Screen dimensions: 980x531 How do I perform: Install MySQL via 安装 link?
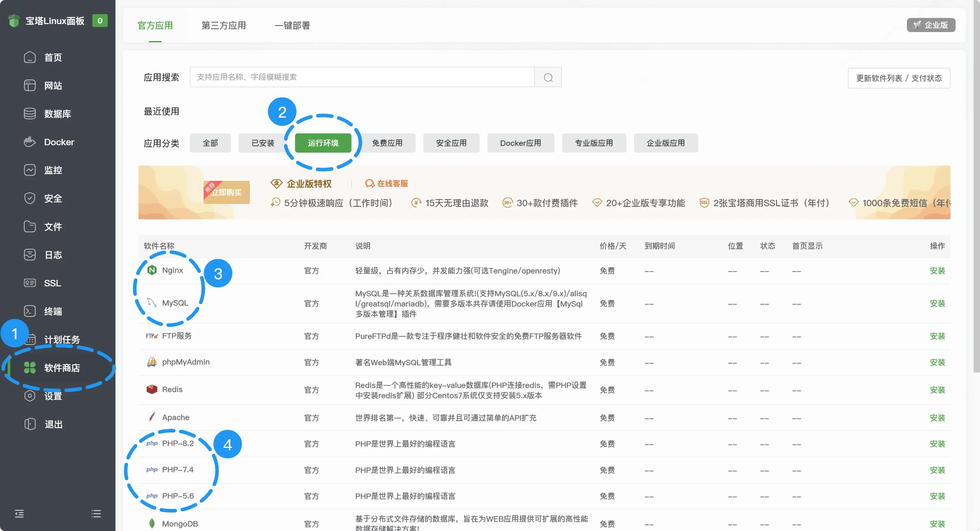click(x=937, y=303)
